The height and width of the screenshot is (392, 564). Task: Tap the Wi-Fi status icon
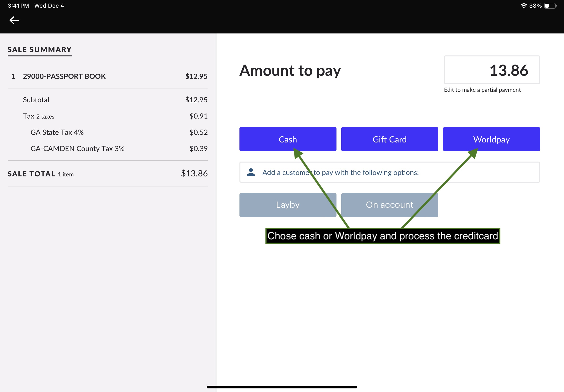(523, 6)
